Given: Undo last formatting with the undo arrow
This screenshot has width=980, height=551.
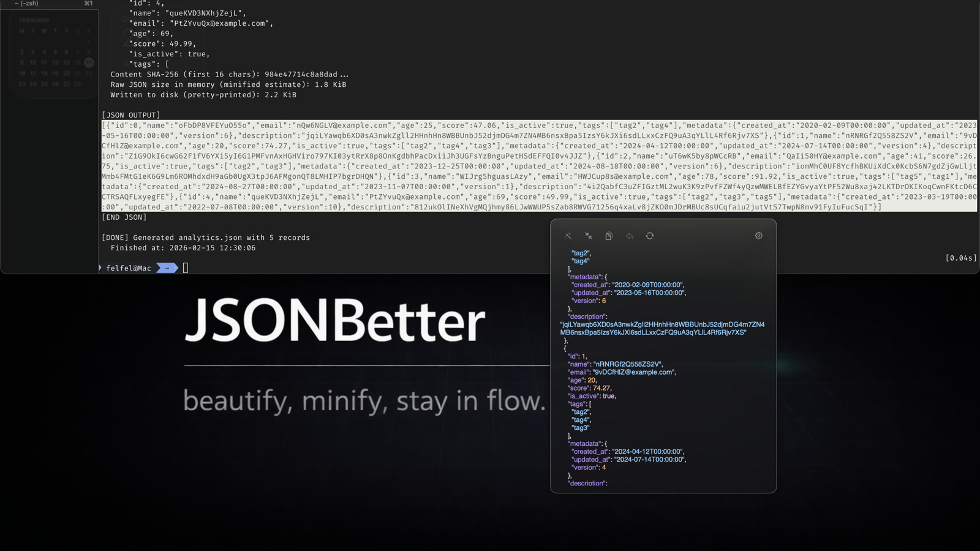Looking at the screenshot, I should tap(629, 236).
